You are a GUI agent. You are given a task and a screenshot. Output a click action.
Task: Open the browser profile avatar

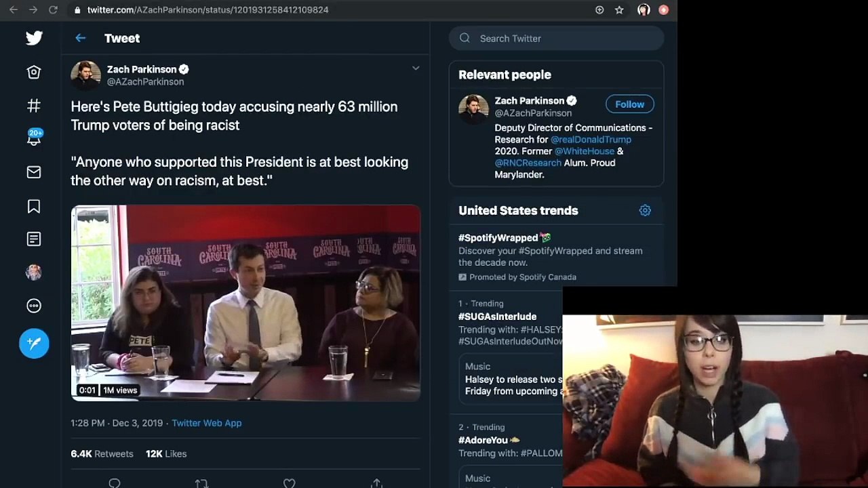pyautogui.click(x=644, y=10)
